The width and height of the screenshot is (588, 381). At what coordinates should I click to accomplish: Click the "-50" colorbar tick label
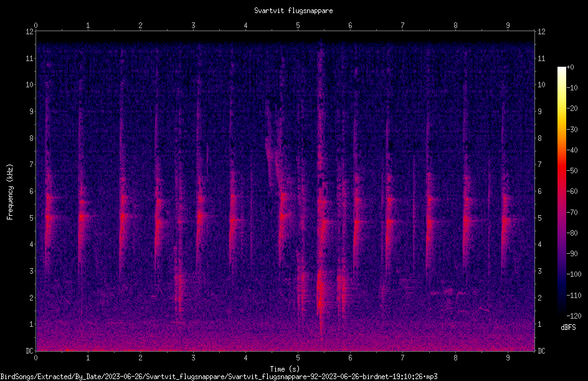[x=572, y=171]
